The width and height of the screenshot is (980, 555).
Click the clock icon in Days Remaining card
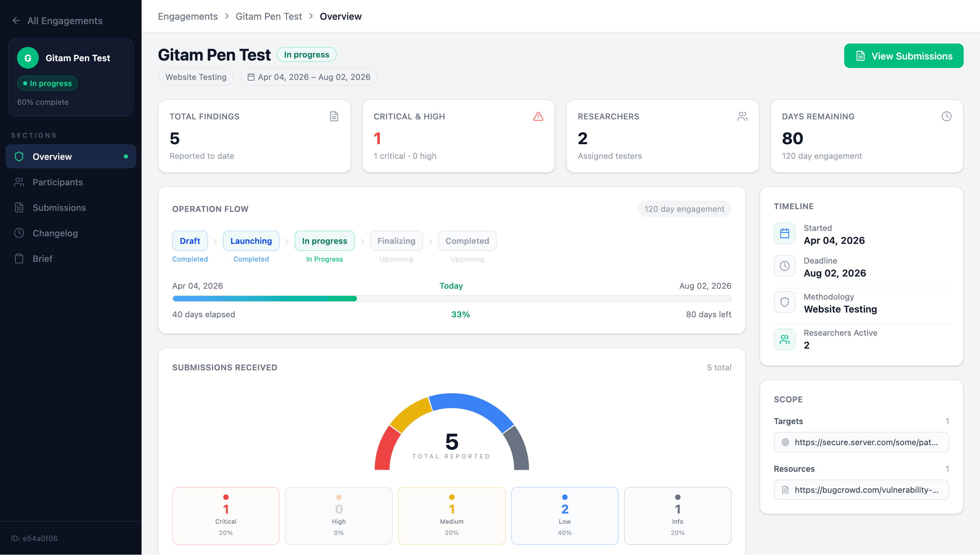click(x=946, y=116)
